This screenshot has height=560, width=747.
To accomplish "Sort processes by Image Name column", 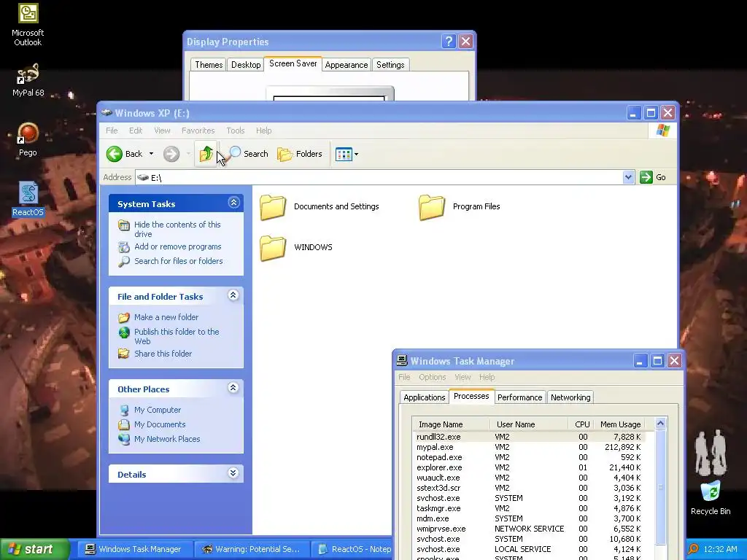I will tap(451, 424).
